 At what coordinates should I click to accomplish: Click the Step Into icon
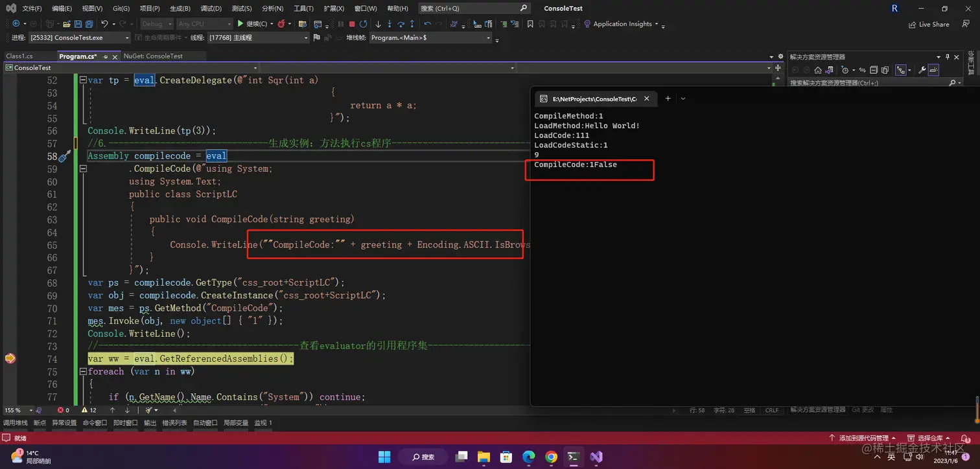[389, 24]
